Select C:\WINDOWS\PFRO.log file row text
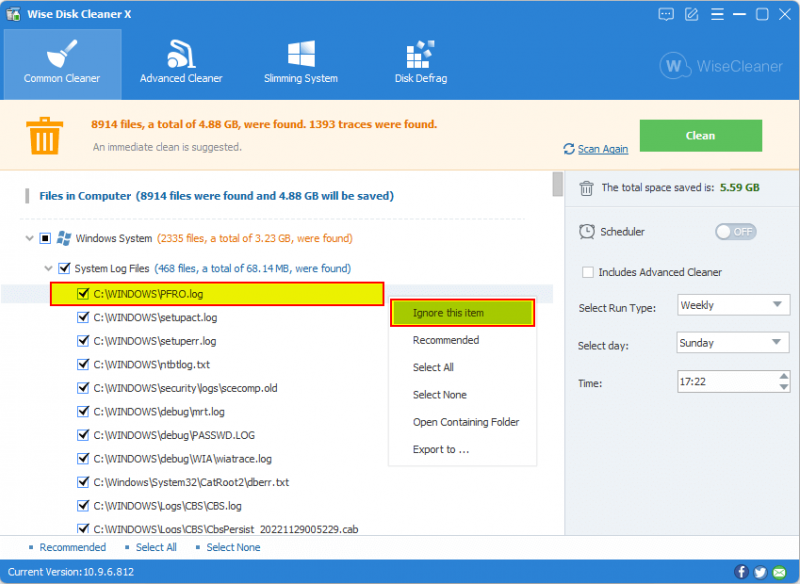 coord(148,294)
